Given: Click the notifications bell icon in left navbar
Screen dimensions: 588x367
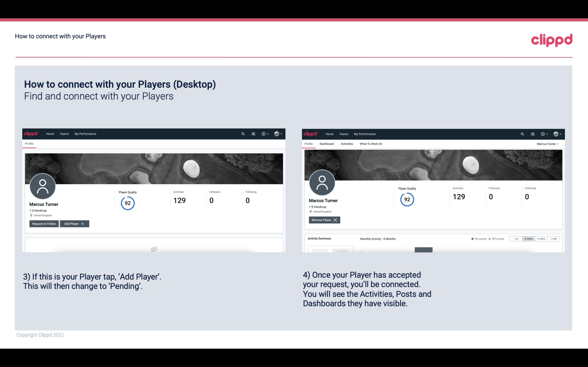Looking at the screenshot, I should 253,133.
